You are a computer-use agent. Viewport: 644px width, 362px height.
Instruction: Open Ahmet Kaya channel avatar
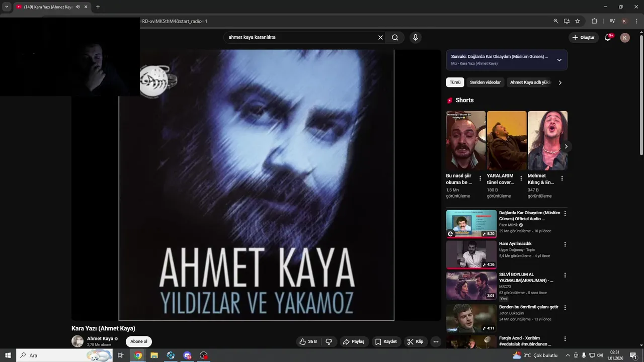[77, 341]
